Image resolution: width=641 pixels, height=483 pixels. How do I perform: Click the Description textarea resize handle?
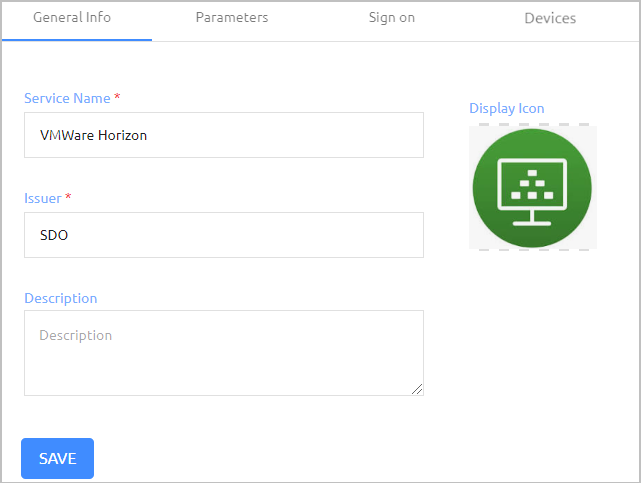tap(417, 389)
